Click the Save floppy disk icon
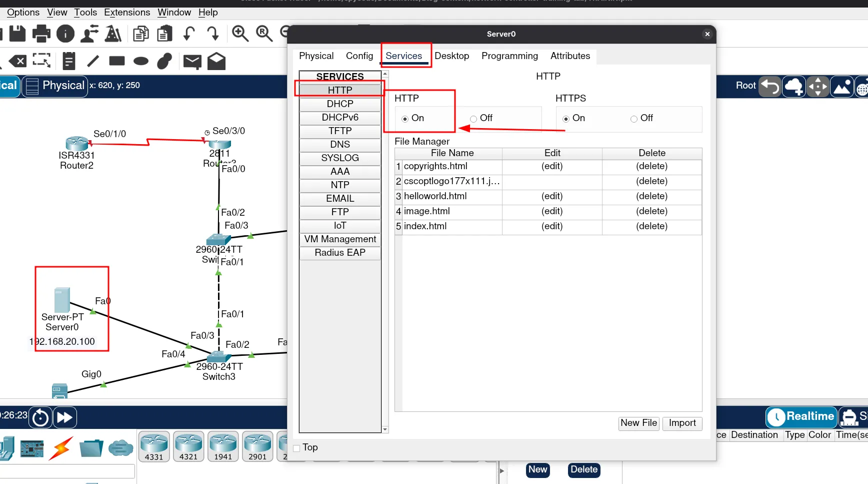Image resolution: width=868 pixels, height=484 pixels. [x=17, y=34]
